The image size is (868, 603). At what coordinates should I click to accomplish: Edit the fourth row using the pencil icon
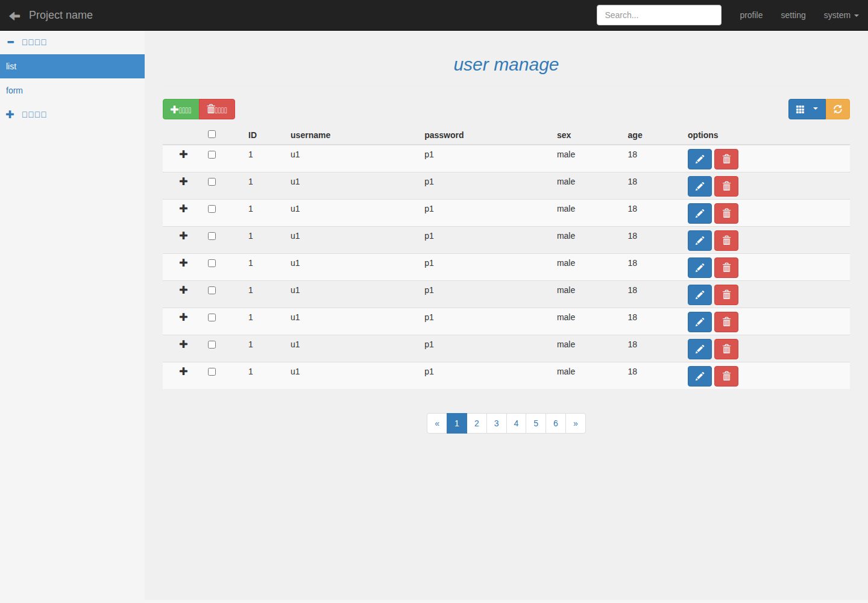(699, 241)
